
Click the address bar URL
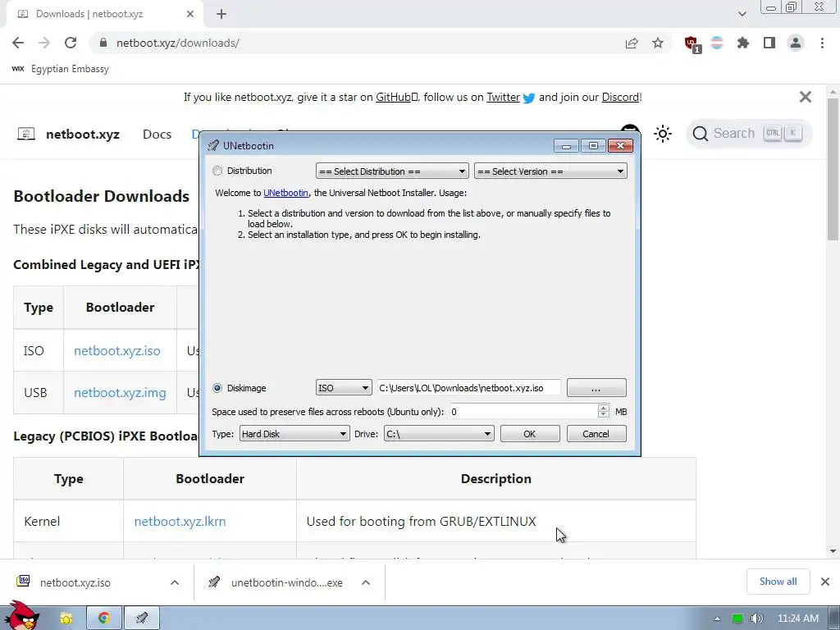point(178,43)
